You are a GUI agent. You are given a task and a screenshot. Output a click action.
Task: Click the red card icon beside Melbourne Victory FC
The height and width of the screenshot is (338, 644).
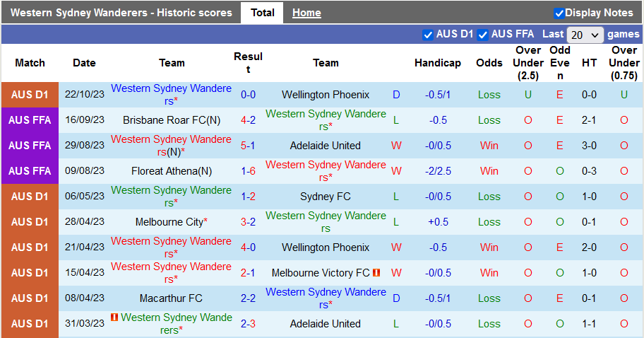(x=376, y=272)
